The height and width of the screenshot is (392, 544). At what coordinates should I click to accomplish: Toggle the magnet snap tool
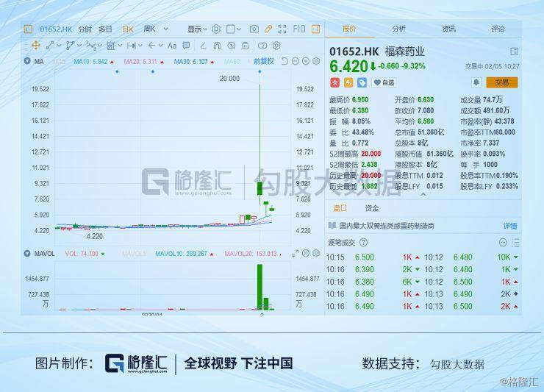tap(217, 46)
